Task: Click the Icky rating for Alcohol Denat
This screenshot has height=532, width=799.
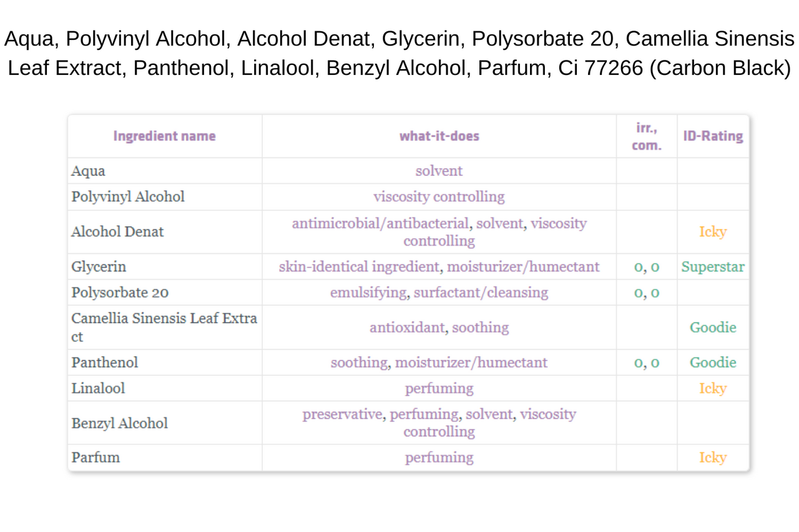Action: click(x=712, y=231)
